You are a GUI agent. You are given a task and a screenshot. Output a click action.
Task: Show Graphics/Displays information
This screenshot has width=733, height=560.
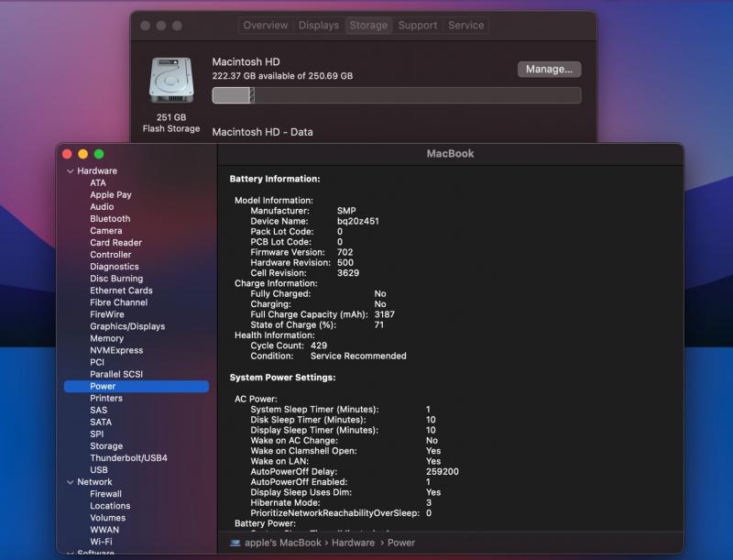pyautogui.click(x=127, y=326)
